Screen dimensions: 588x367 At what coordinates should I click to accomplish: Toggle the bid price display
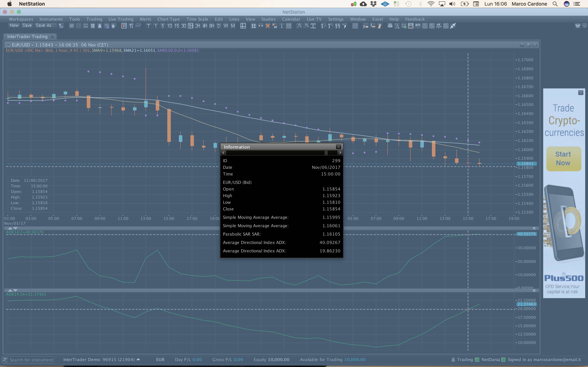coord(411,26)
